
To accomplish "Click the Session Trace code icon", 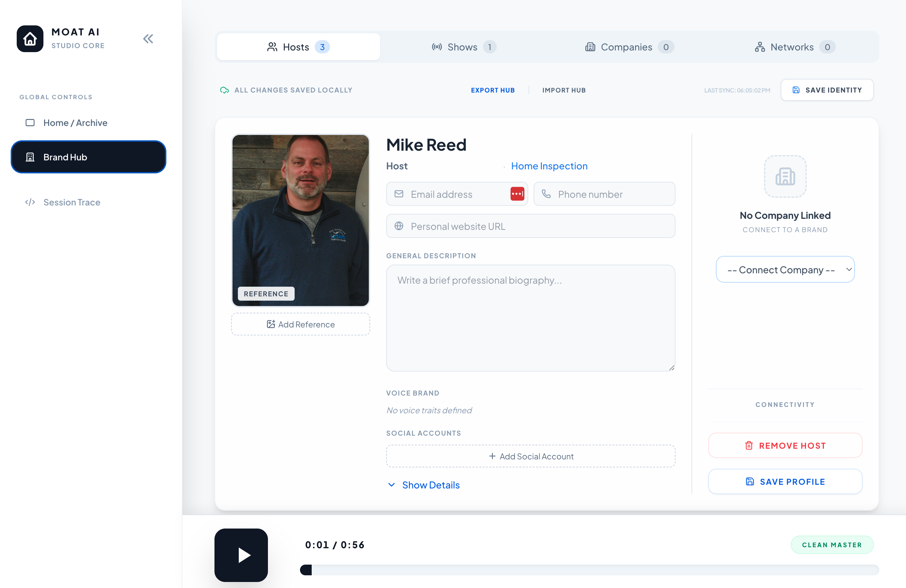I will pyautogui.click(x=30, y=202).
